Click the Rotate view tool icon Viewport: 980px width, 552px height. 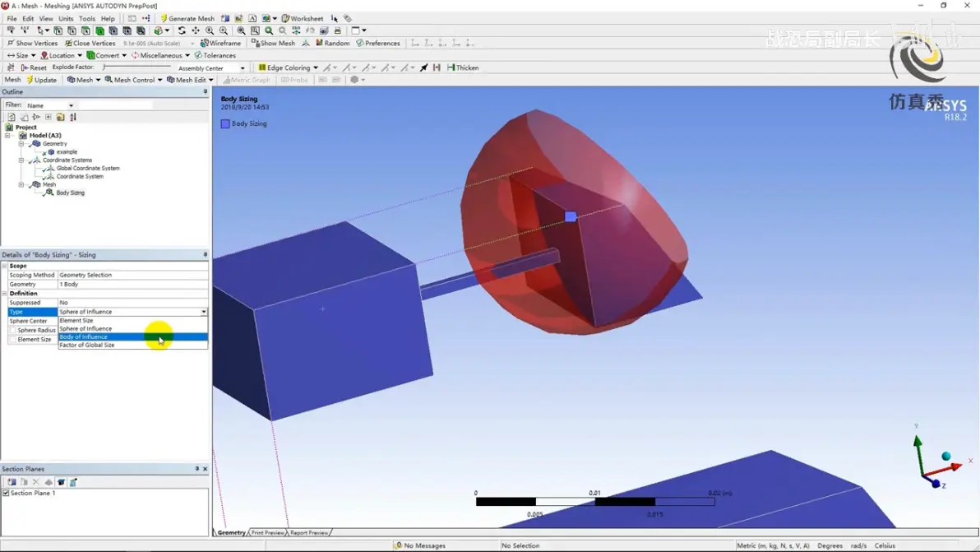[x=182, y=30]
